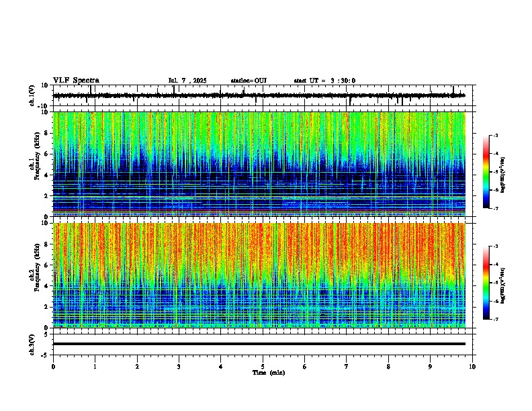Click time axis tick label 8
532x411 pixels.
click(x=388, y=367)
